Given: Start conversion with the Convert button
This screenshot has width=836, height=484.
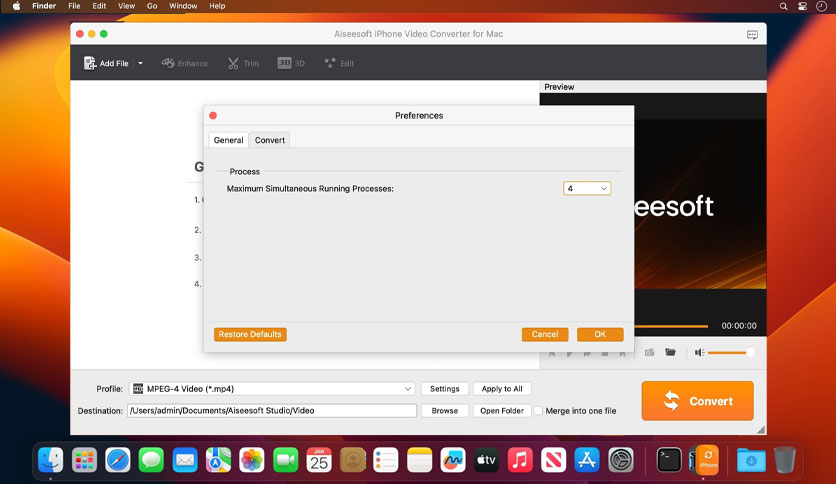Looking at the screenshot, I should (697, 401).
